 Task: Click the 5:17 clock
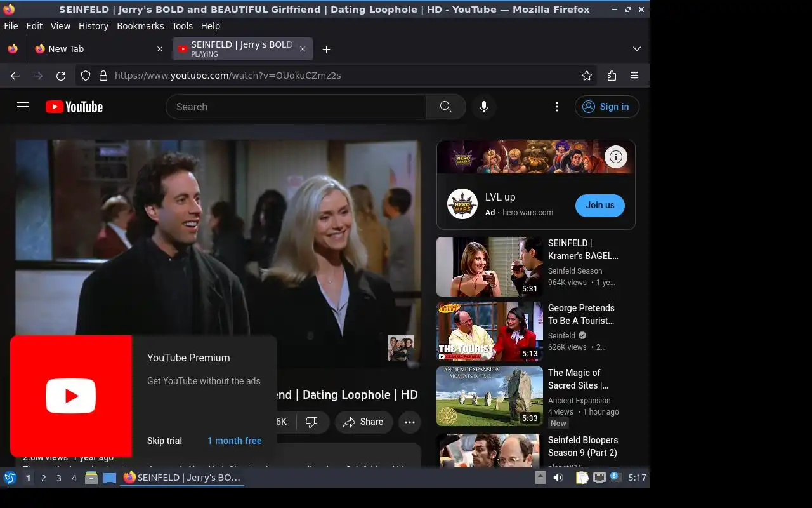(637, 478)
